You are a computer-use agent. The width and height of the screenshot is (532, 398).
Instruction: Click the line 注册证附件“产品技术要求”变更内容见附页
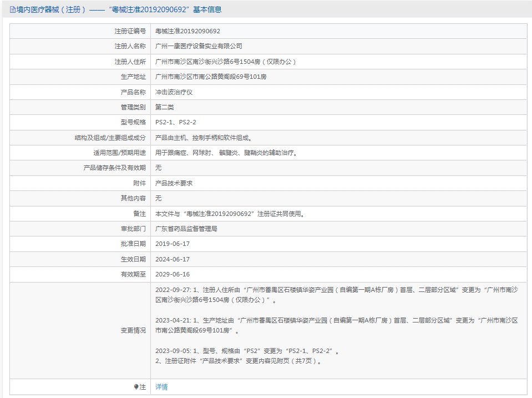click(238, 361)
